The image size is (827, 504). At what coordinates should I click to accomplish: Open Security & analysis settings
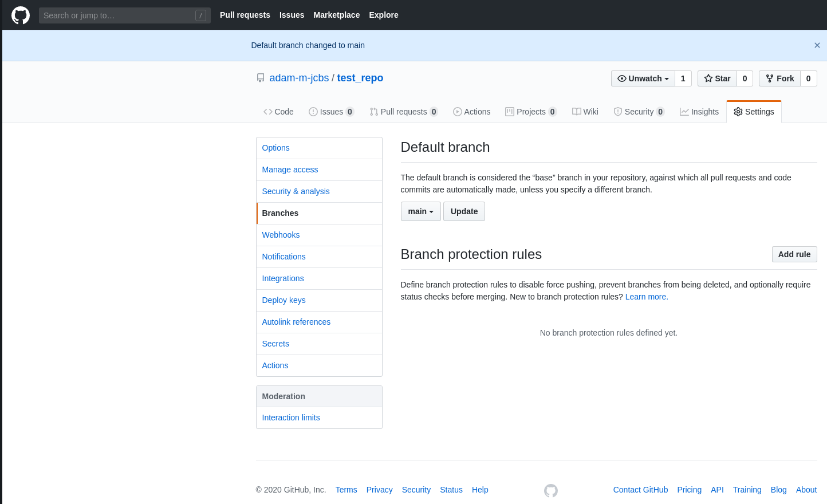click(x=319, y=191)
